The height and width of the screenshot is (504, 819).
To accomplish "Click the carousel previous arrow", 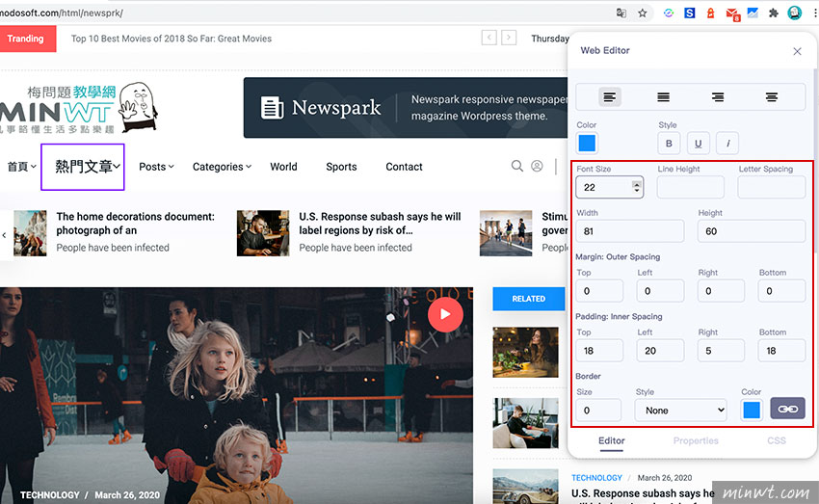I will point(5,235).
